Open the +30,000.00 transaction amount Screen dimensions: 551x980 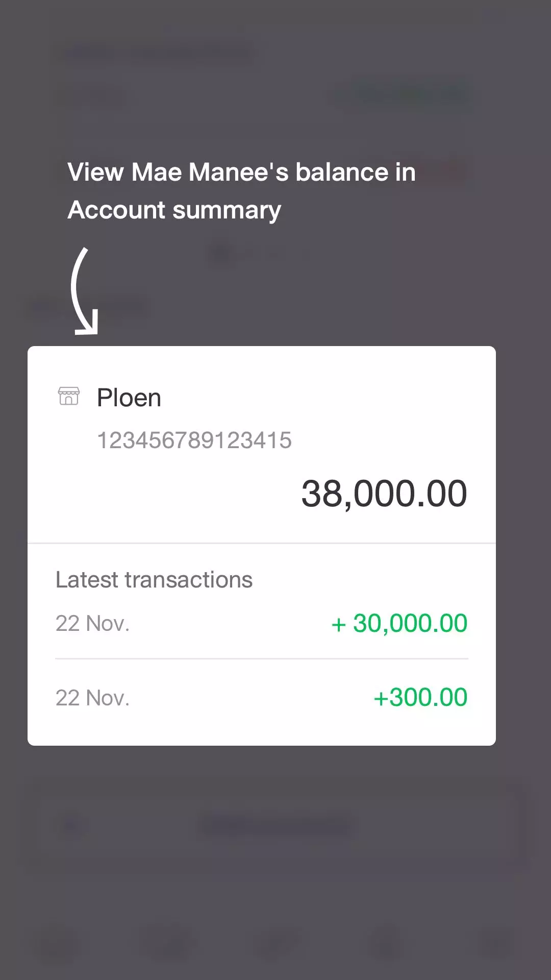(x=399, y=623)
